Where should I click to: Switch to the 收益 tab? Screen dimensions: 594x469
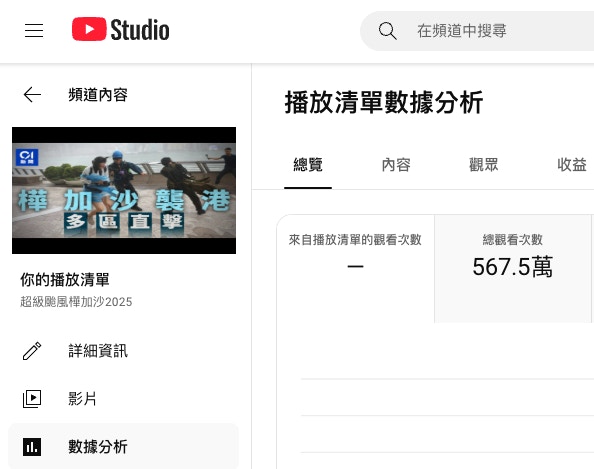(572, 165)
